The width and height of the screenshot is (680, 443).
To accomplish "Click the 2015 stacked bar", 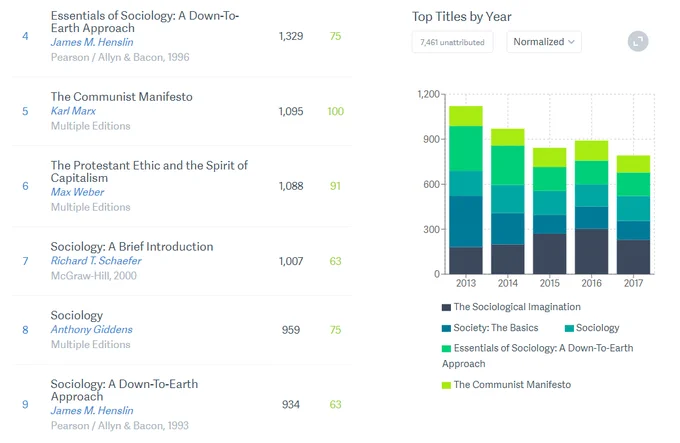I will pyautogui.click(x=549, y=211).
